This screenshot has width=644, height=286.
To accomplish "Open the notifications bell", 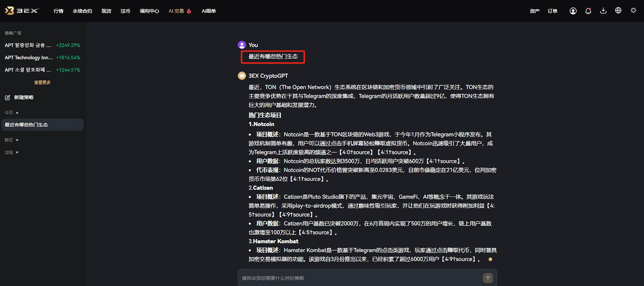I will [x=588, y=11].
